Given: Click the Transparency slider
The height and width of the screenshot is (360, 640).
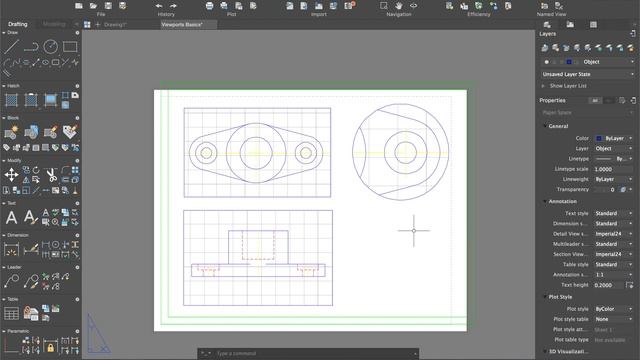Looking at the screenshot, I should coord(600,189).
